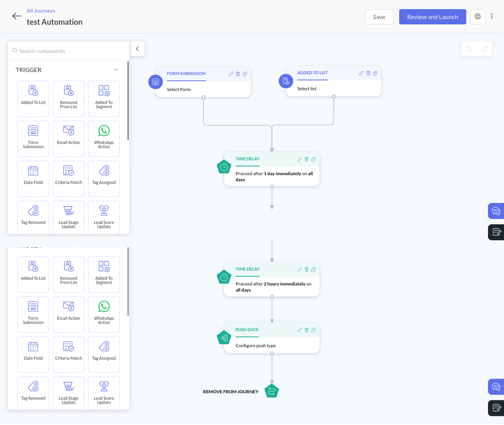This screenshot has width=504, height=425.
Task: Pick Lead Score Update tile in upper panel
Action: [x=104, y=217]
